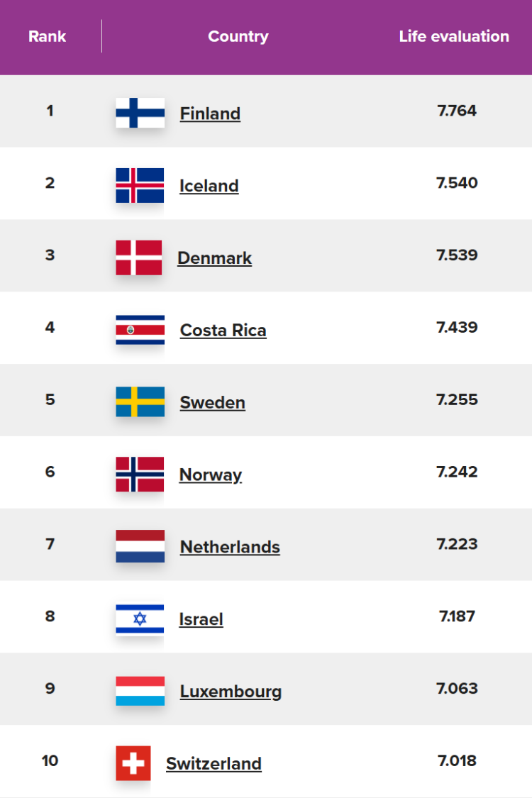Click the Country column header

pos(238,36)
